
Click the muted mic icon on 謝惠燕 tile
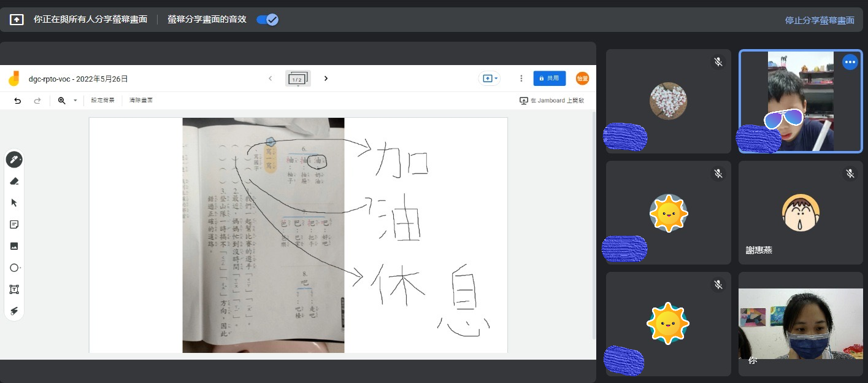tap(850, 174)
